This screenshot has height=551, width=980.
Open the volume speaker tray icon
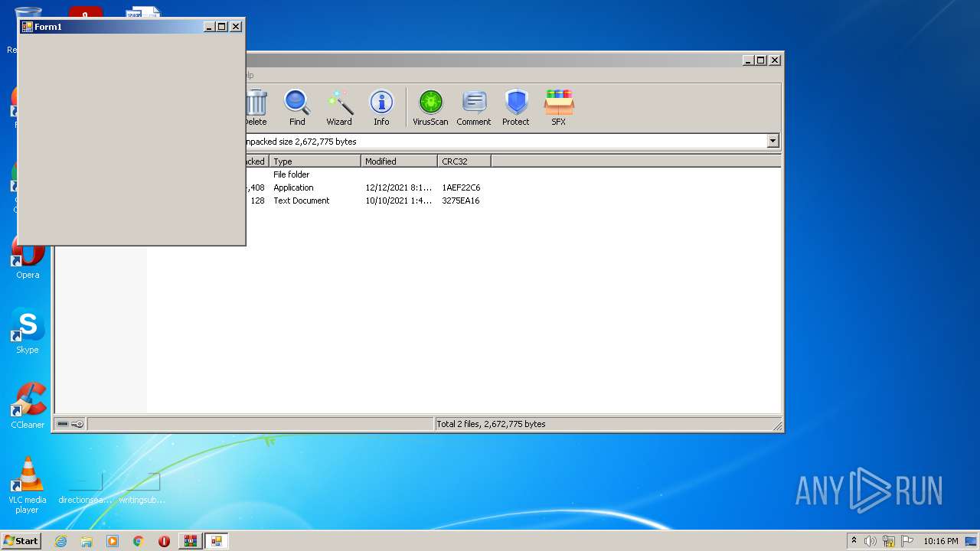click(871, 541)
